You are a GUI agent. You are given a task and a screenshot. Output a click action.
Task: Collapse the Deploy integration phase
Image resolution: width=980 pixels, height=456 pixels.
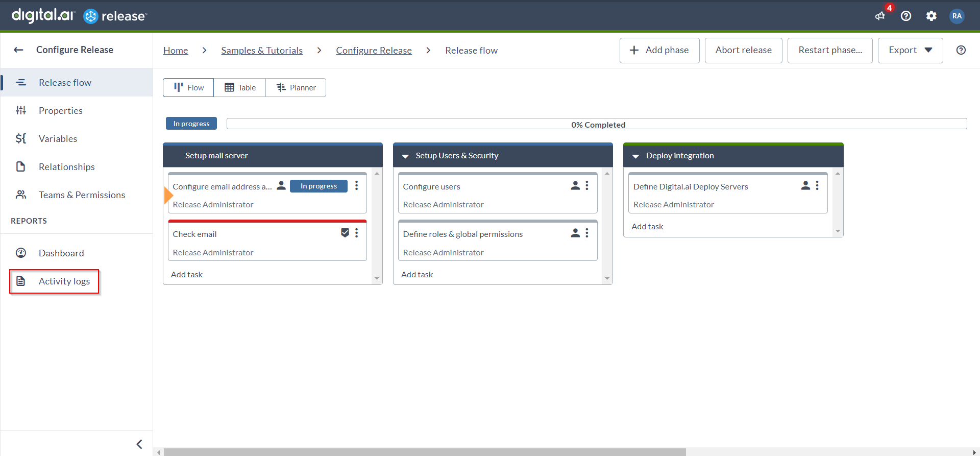coord(635,156)
